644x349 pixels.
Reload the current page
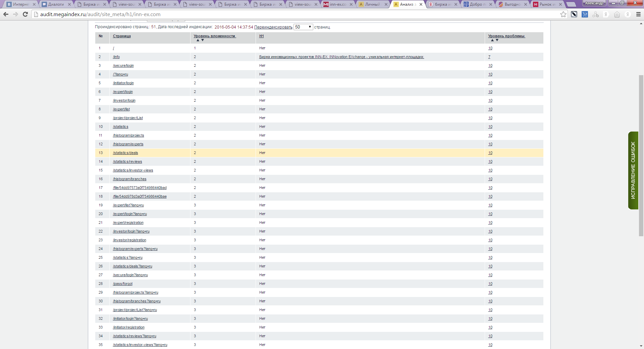(x=25, y=14)
